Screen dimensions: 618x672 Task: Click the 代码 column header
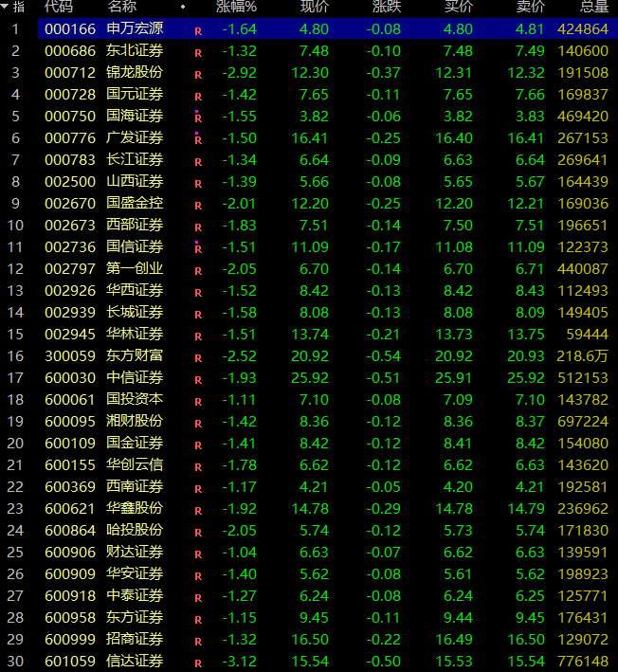pyautogui.click(x=59, y=7)
